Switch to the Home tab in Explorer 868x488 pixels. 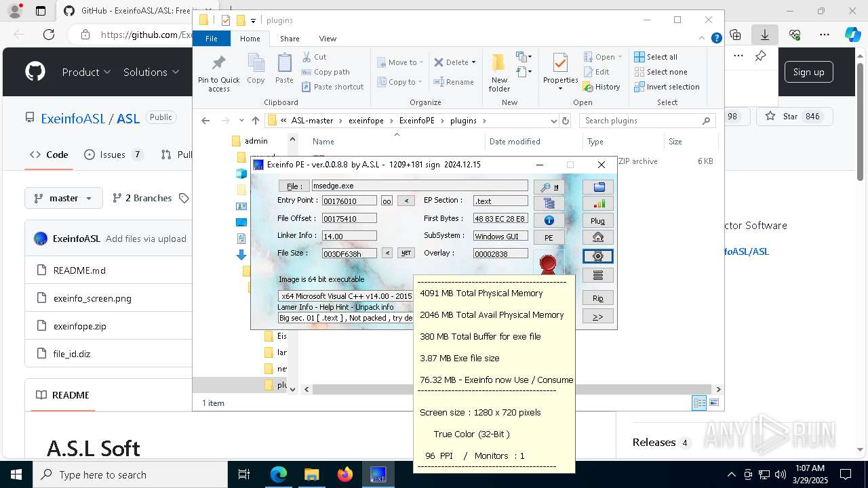[250, 39]
